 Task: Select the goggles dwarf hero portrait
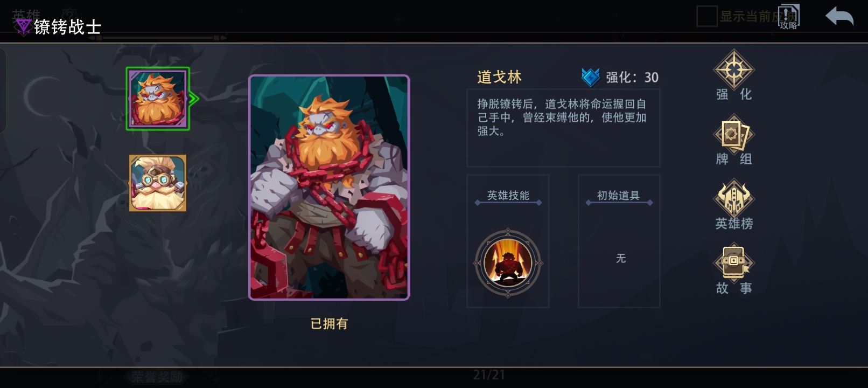pos(158,183)
